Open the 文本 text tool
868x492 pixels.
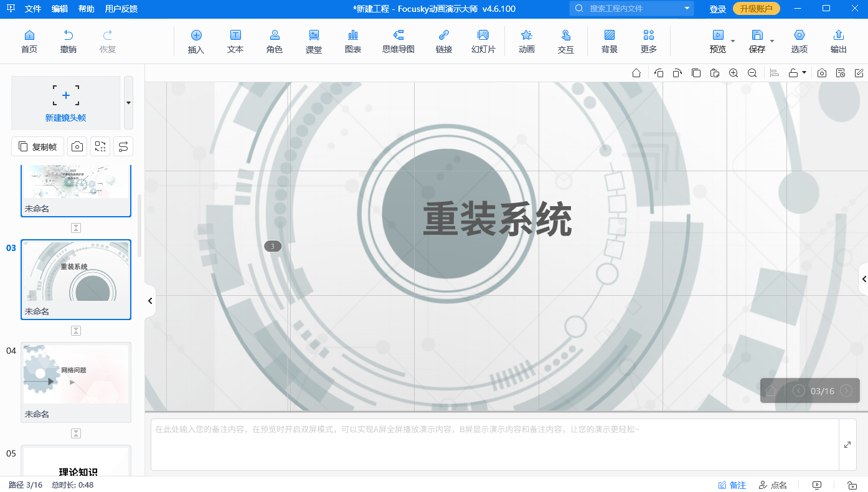235,41
